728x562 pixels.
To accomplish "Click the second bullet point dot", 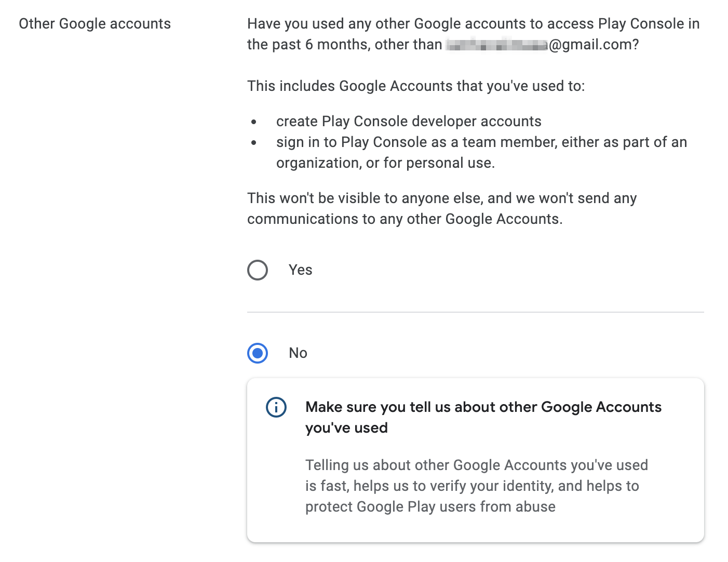I will [254, 143].
